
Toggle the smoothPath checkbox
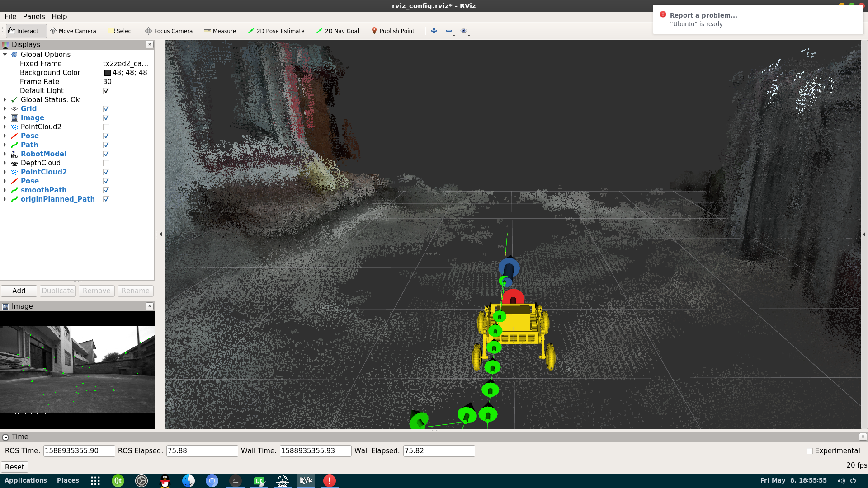106,190
